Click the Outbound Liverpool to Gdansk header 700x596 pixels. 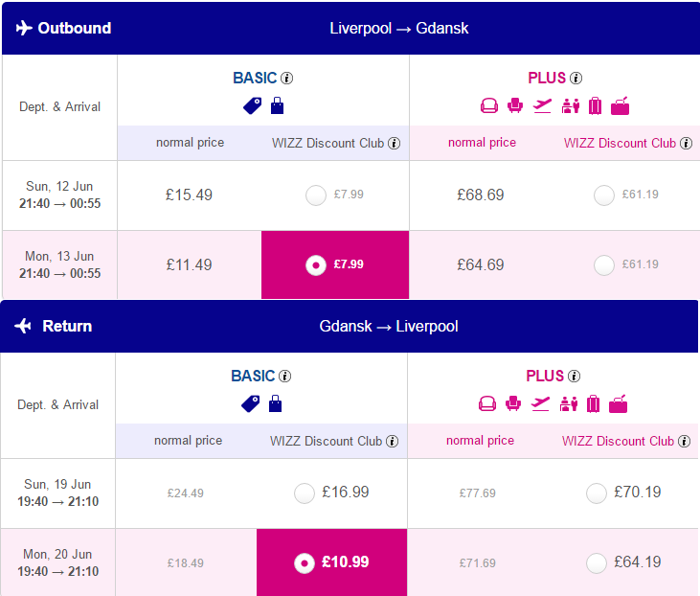350,28
